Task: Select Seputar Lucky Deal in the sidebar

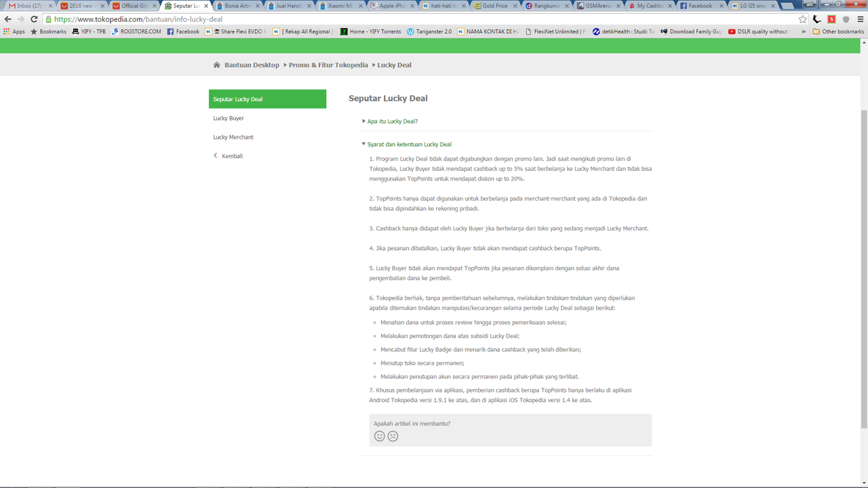Action: pos(267,99)
